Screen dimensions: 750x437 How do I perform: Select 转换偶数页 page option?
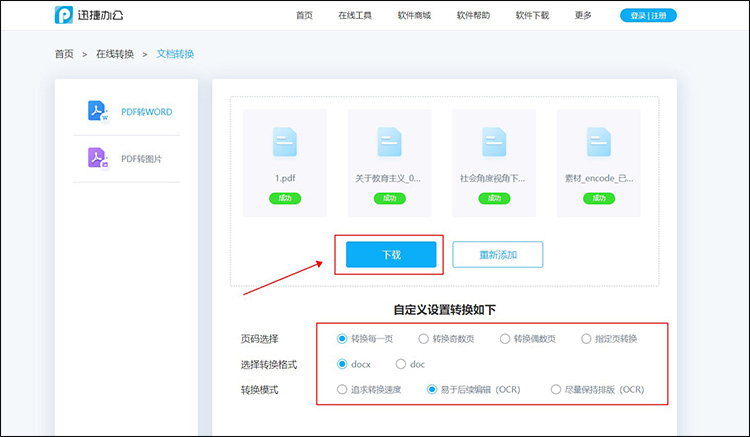point(528,339)
